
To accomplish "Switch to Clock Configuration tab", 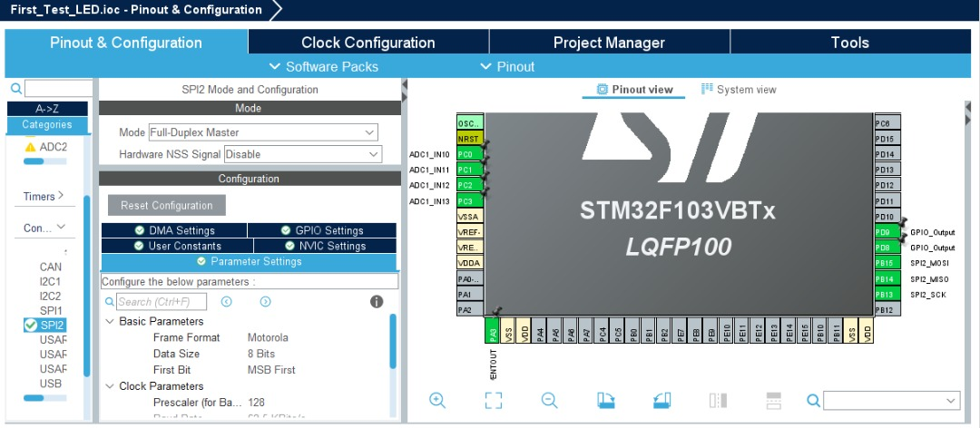I will 368,43.
